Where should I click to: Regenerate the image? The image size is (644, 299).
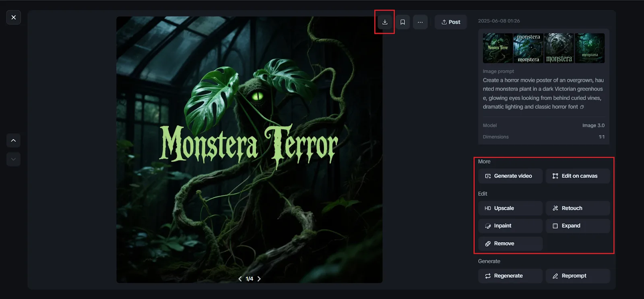(x=510, y=276)
